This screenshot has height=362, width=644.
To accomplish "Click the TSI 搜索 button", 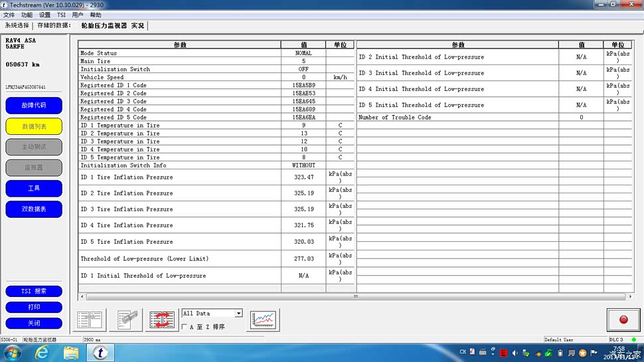I will (34, 291).
